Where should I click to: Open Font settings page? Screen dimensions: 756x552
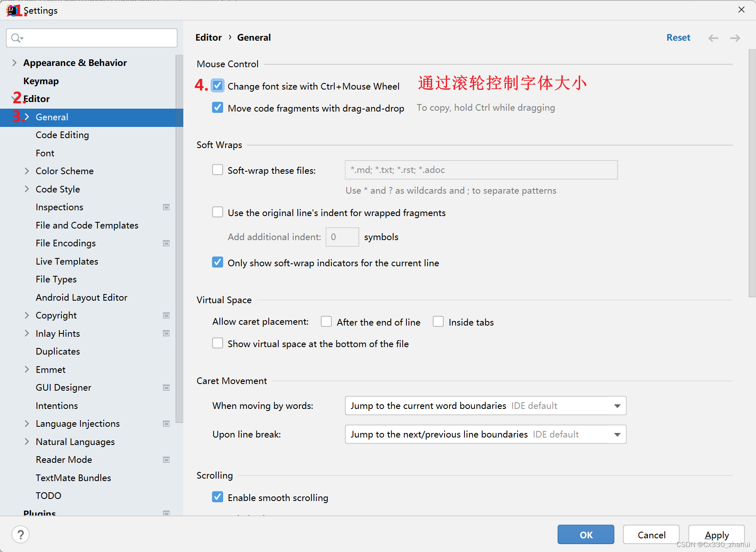coord(45,153)
